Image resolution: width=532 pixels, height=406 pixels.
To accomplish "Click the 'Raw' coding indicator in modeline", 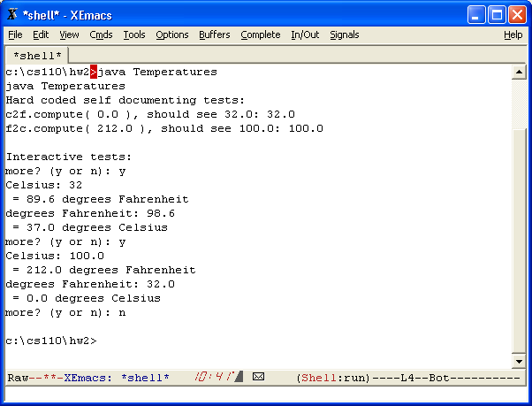I will [x=18, y=378].
